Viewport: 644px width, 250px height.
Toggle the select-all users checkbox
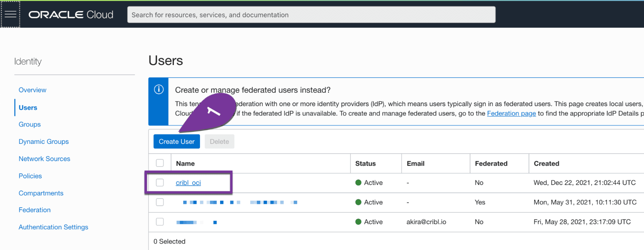160,163
